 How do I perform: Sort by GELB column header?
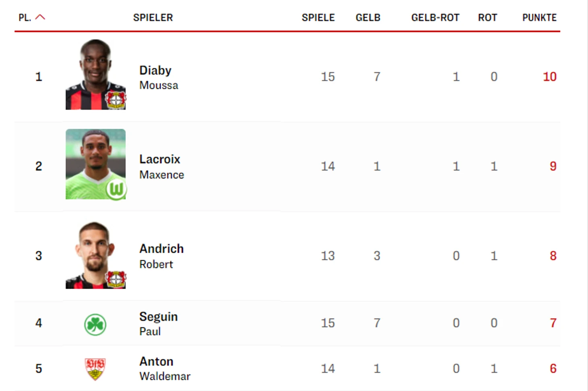(368, 18)
